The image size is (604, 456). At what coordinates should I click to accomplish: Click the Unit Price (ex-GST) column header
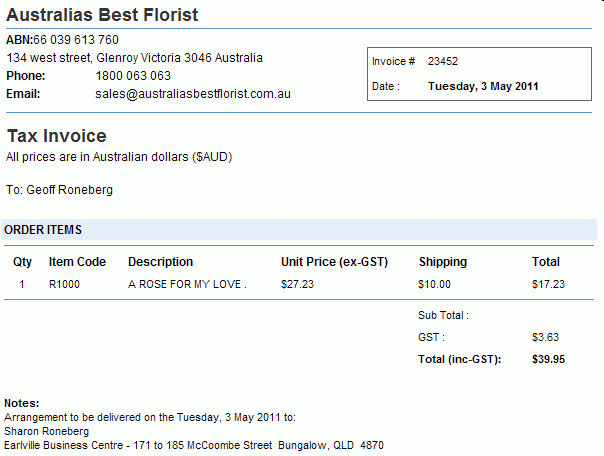pos(334,262)
